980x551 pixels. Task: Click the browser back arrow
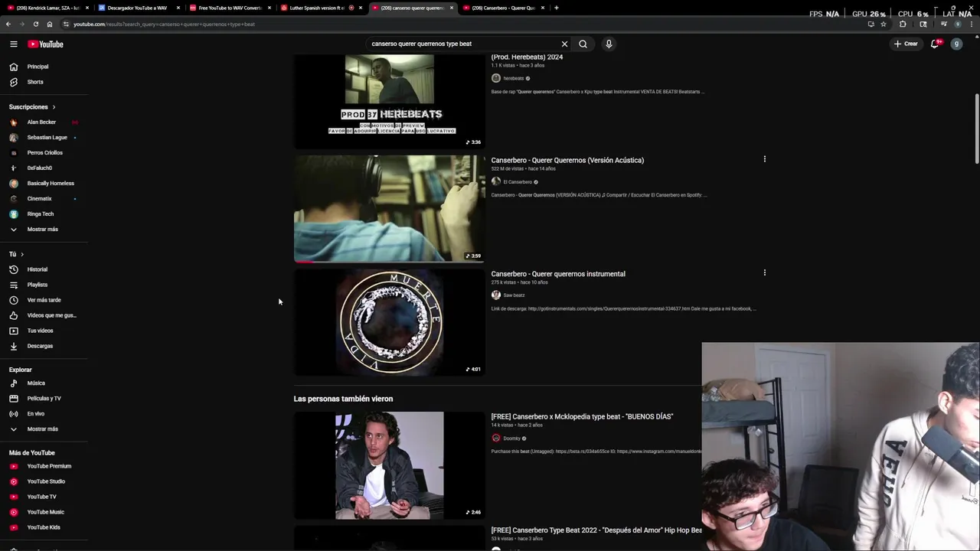pos(8,24)
